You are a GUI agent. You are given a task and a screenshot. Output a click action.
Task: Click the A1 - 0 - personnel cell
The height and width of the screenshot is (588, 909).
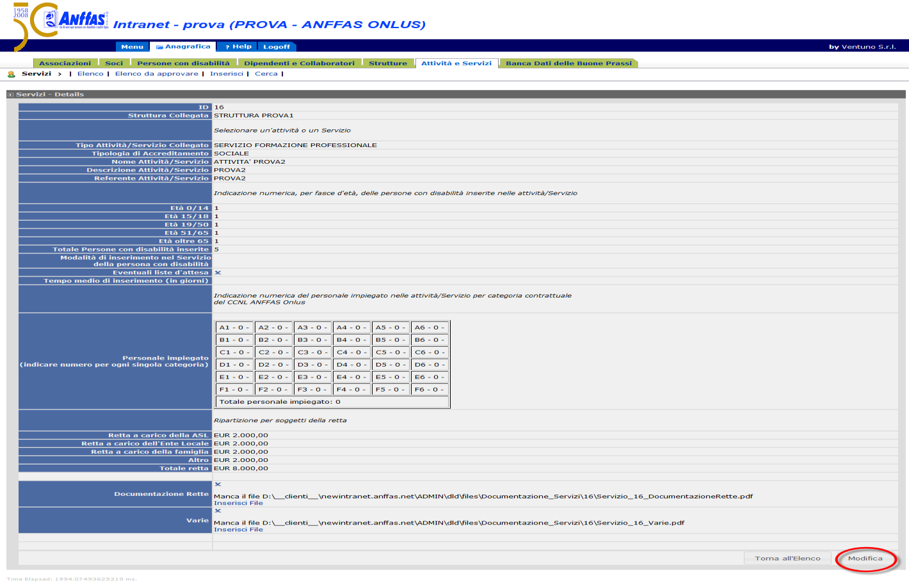click(234, 328)
